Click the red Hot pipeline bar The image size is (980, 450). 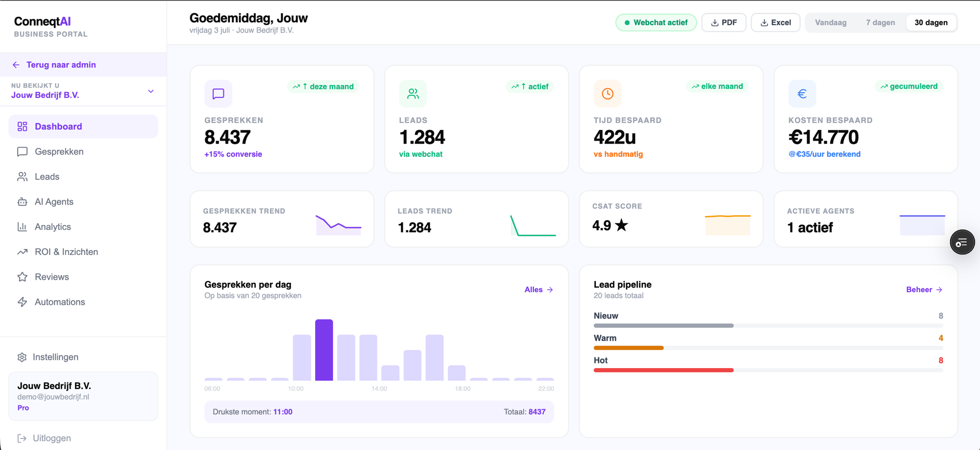pyautogui.click(x=663, y=370)
